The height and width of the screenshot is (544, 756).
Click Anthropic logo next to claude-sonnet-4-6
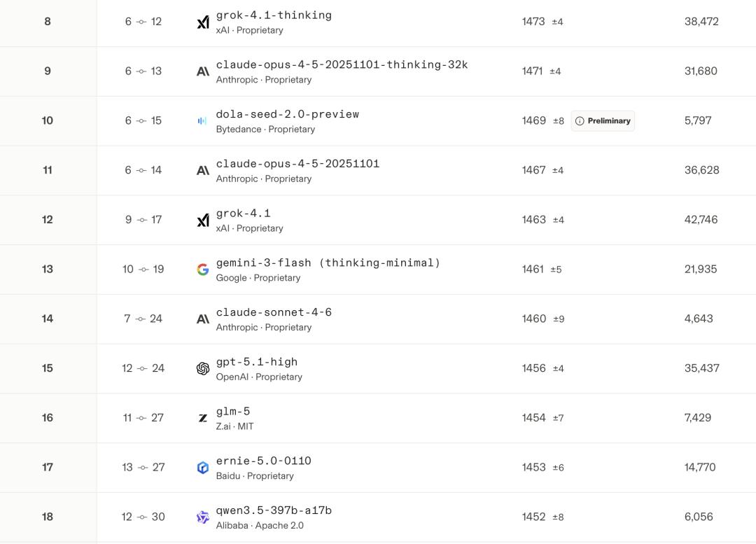[x=203, y=319]
